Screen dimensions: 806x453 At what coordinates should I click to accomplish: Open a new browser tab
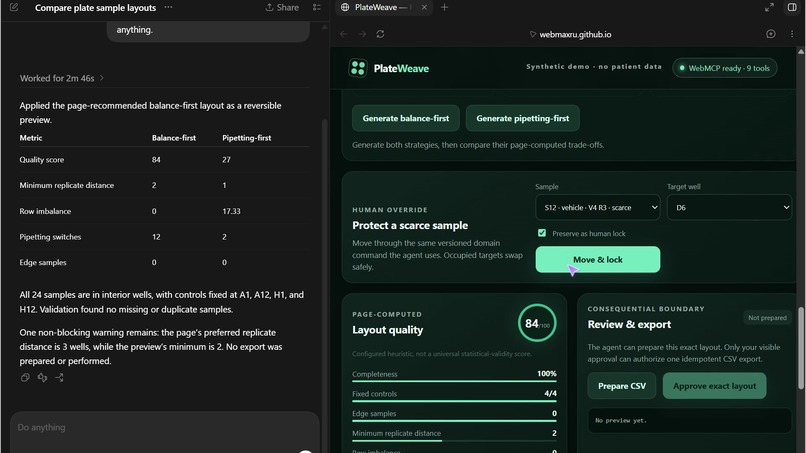coord(445,7)
